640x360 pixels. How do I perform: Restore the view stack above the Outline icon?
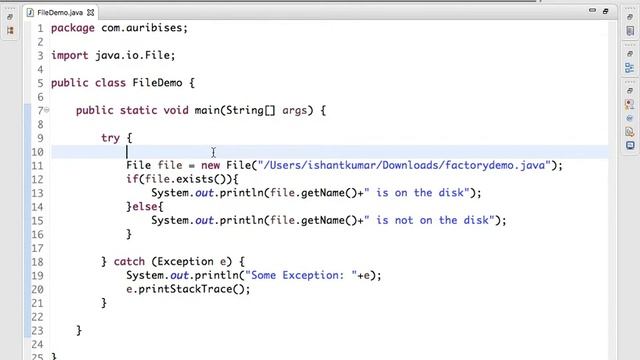click(630, 53)
